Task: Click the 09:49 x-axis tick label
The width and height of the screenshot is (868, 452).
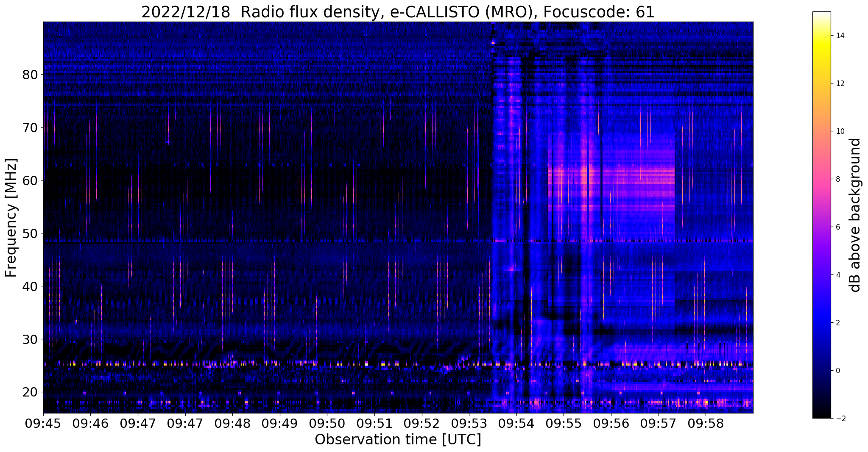Action: 280,423
